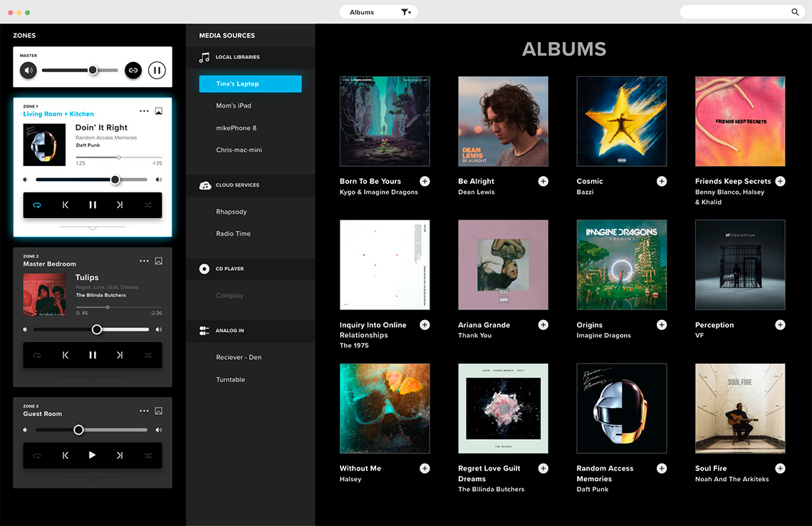The image size is (812, 526).
Task: Add Born To Be Yours album
Action: [x=425, y=181]
